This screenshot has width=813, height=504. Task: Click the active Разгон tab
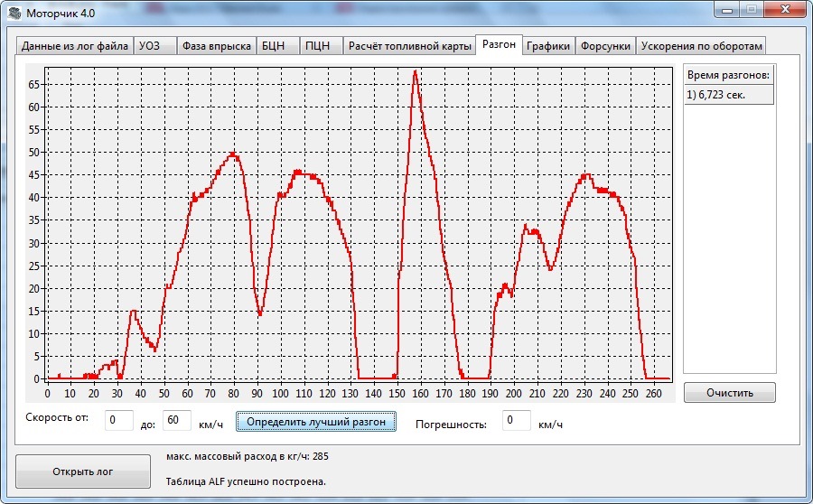[x=499, y=44]
